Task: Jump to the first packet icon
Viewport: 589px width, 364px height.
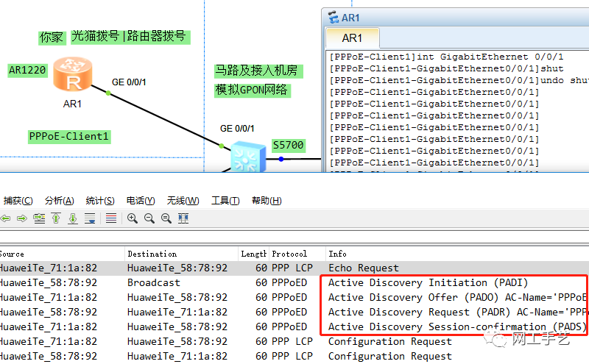Action: click(56, 218)
